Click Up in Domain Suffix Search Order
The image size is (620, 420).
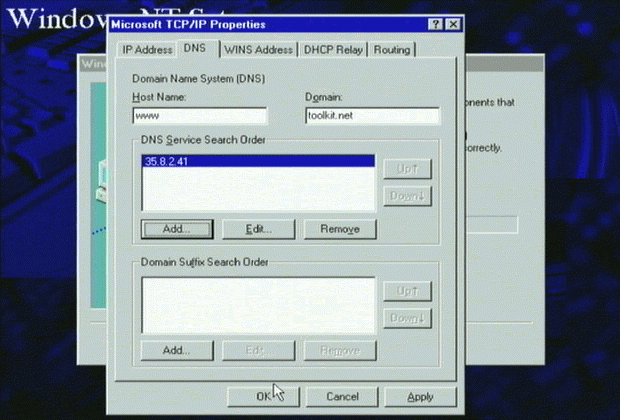coord(408,291)
